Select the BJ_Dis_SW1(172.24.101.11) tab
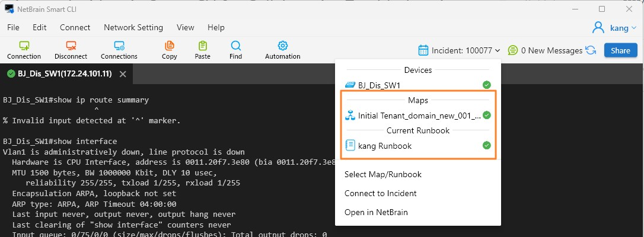The height and width of the screenshot is (237, 644). [68, 74]
